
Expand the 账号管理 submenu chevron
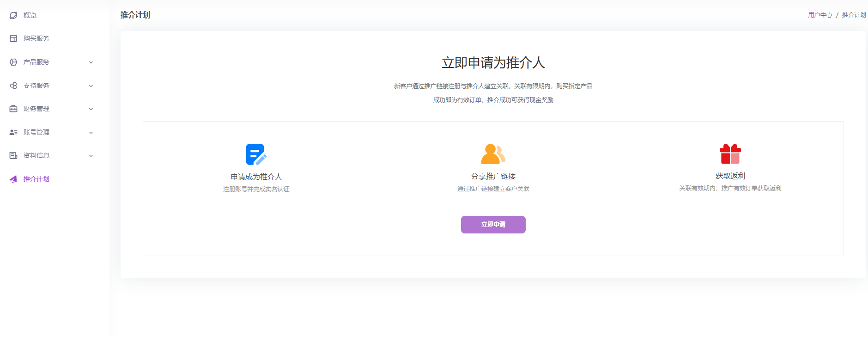[x=91, y=133]
